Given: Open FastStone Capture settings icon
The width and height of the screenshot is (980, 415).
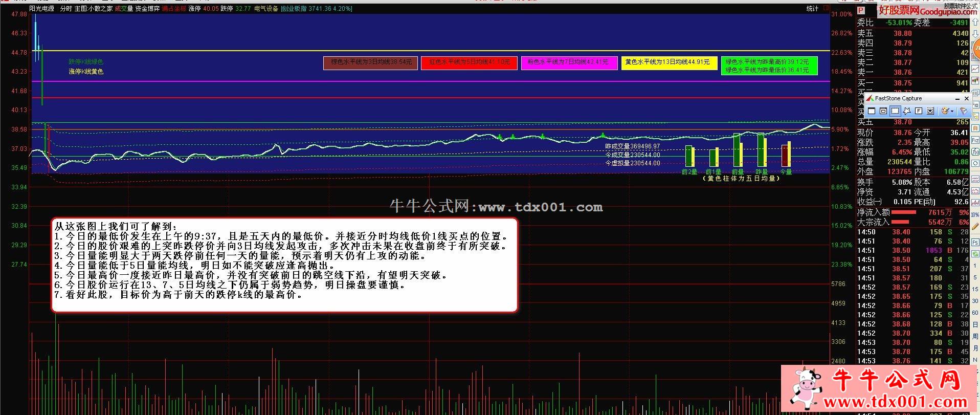Looking at the screenshot, I should pos(964,111).
